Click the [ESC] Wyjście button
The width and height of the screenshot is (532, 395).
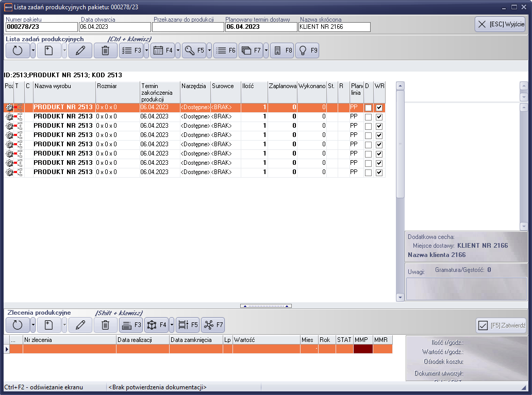[x=500, y=24]
